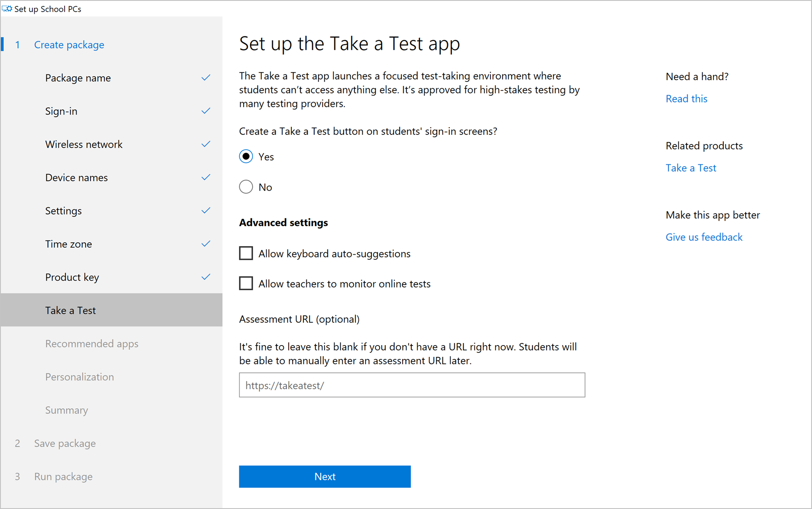Check Allow teachers to monitor online tests

[x=246, y=284]
